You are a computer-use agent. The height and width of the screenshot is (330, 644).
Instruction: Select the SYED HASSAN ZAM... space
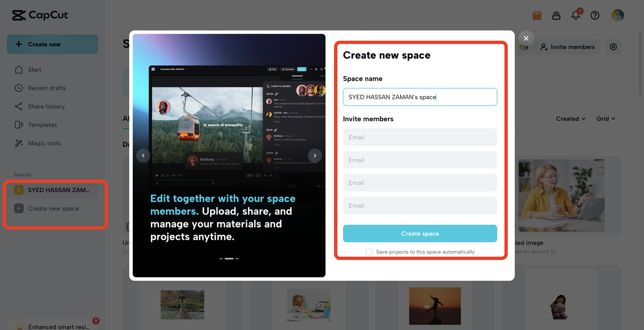(x=52, y=190)
